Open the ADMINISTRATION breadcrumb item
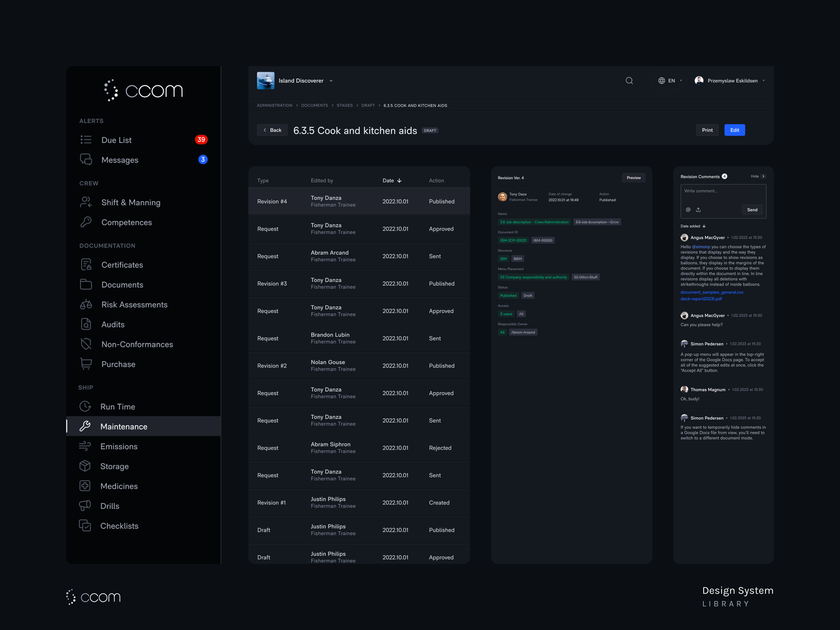 pyautogui.click(x=275, y=105)
